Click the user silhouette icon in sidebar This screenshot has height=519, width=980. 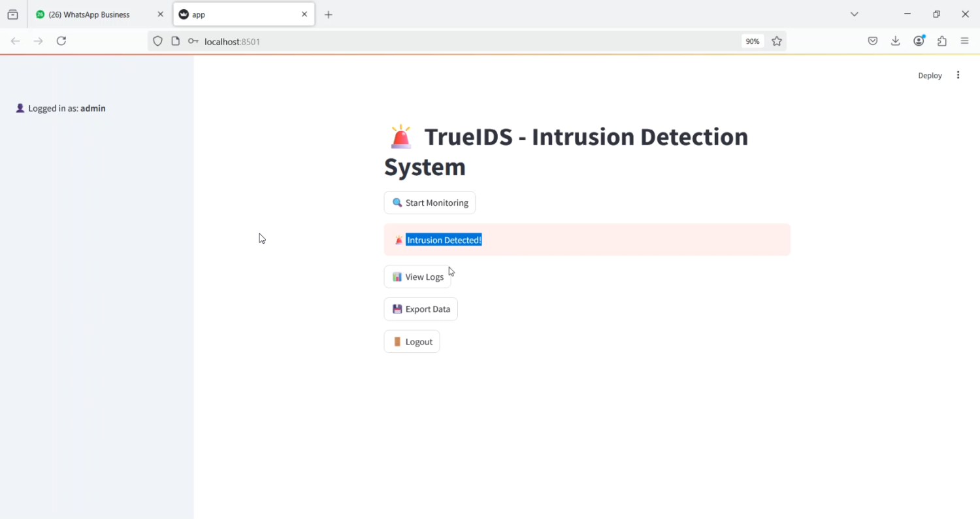point(20,109)
